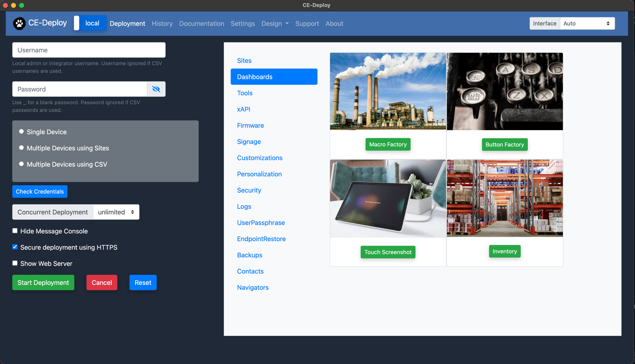
Task: Click the factory smokestack image thumbnail
Action: coord(387,91)
